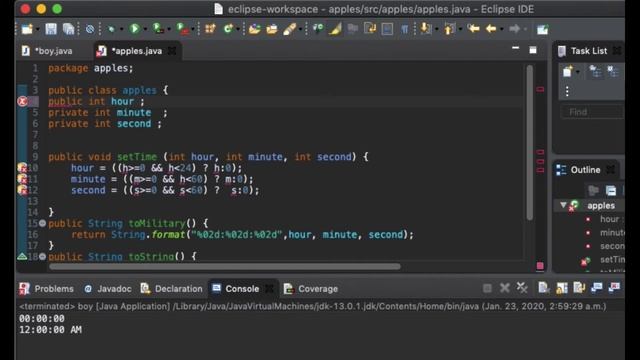The width and height of the screenshot is (640, 360).
Task: Toggle Scroll Lock in console toolbar
Action: coord(562,288)
